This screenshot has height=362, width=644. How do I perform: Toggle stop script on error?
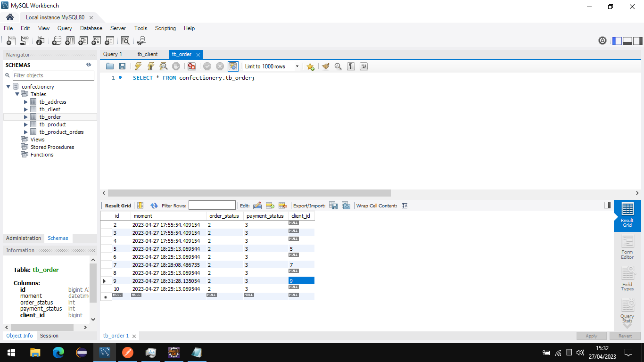tap(191, 66)
